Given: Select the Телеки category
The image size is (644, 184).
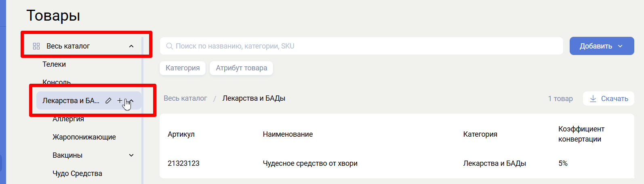Looking at the screenshot, I should (54, 64).
